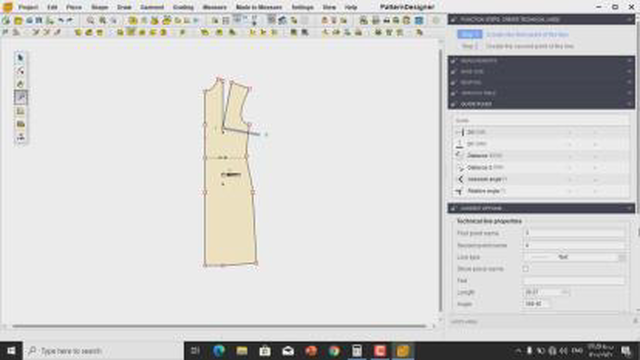Click the horizontal scrollbar below the canvas
Viewport: 640px width, 360px height.
(219, 326)
